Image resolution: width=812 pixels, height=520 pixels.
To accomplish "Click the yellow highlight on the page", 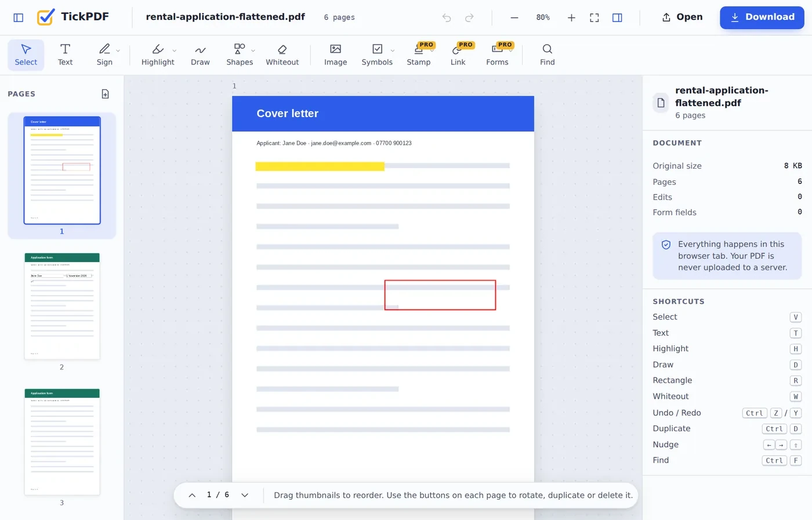I will [320, 166].
